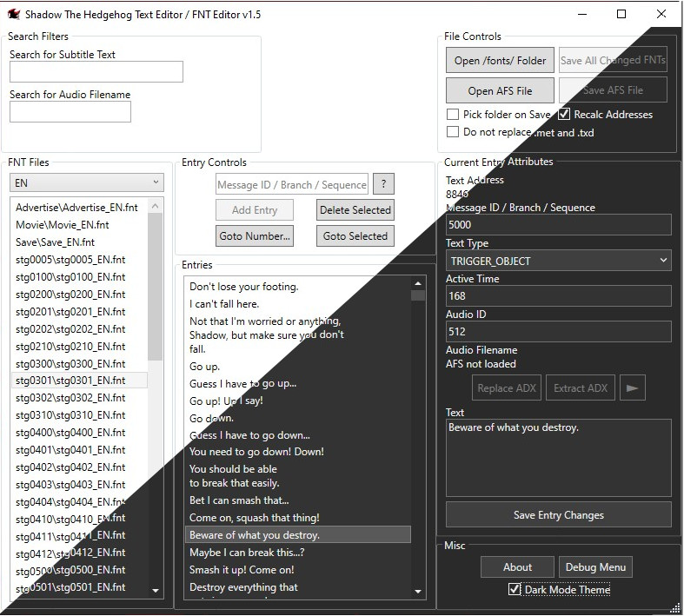Click Open AFS File button
The height and width of the screenshot is (616, 684).
tap(500, 90)
